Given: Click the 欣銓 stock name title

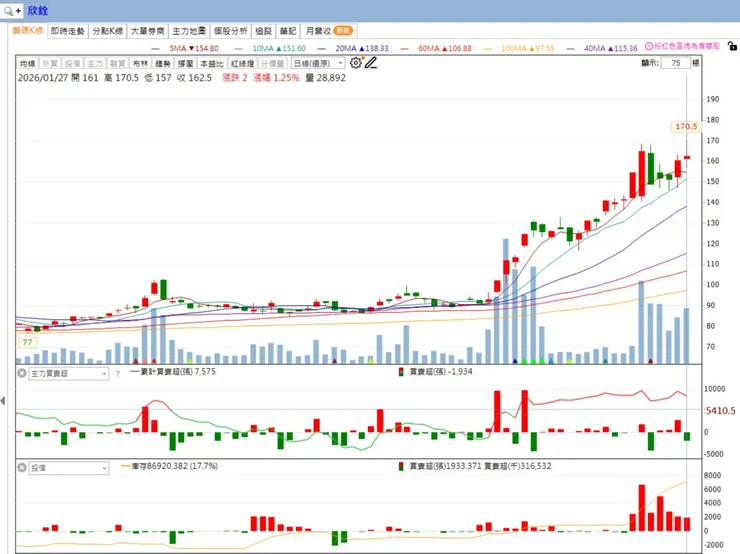Looking at the screenshot, I should pyautogui.click(x=37, y=10).
